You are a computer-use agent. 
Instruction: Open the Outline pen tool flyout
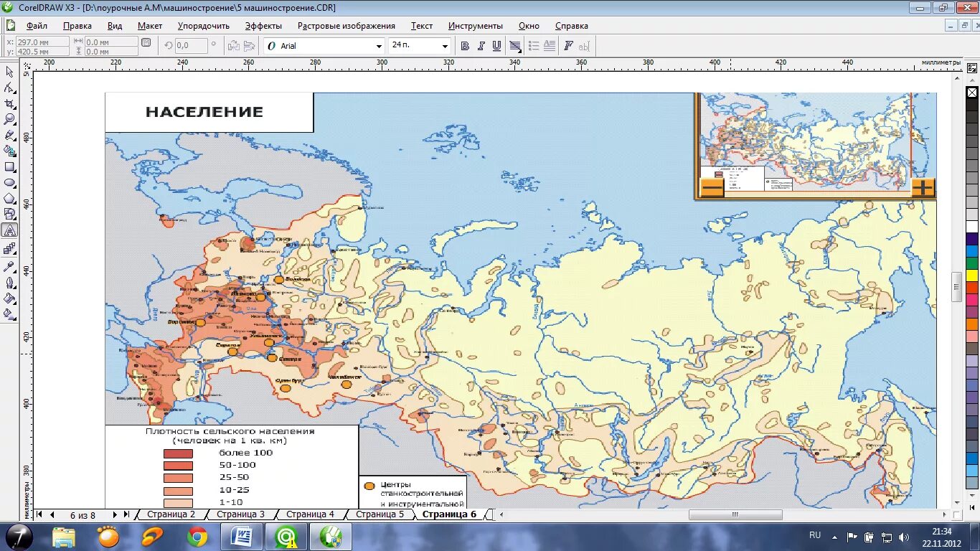[10, 282]
